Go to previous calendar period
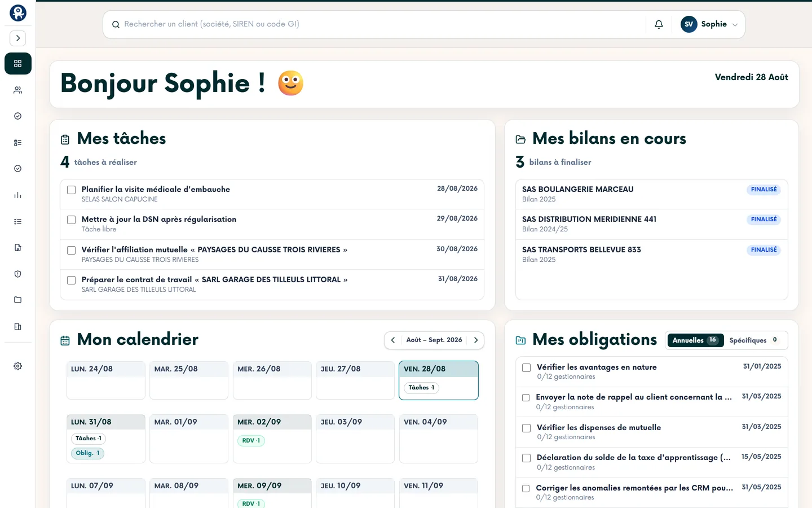 (x=393, y=340)
